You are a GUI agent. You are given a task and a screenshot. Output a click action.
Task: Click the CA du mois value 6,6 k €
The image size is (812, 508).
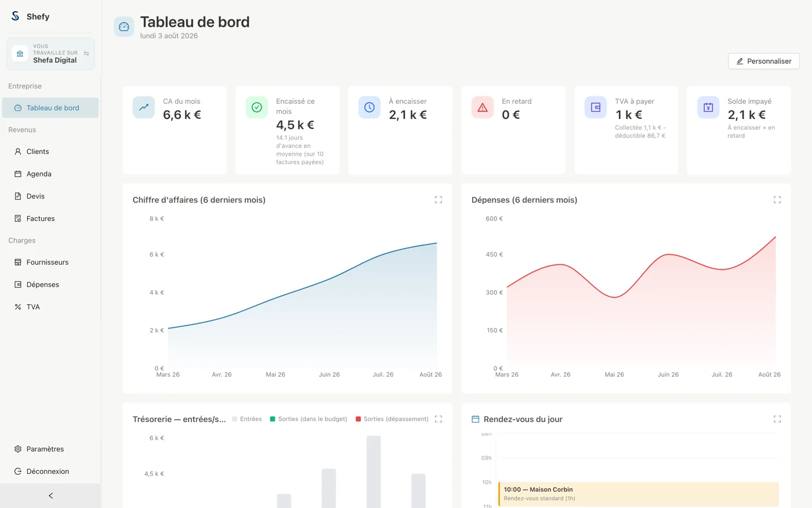click(x=182, y=115)
